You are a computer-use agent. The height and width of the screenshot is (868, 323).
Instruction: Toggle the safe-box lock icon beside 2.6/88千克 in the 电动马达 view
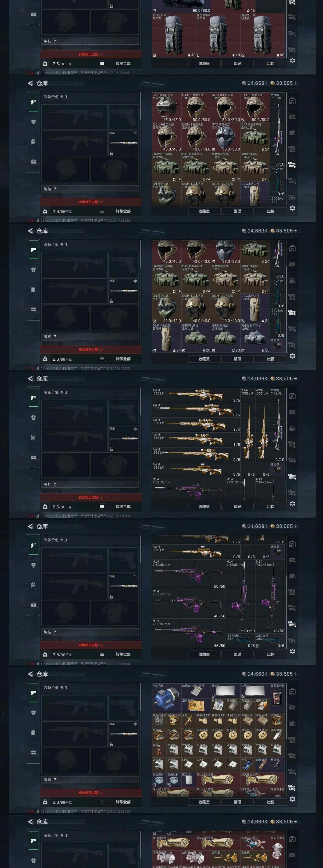pos(45,802)
